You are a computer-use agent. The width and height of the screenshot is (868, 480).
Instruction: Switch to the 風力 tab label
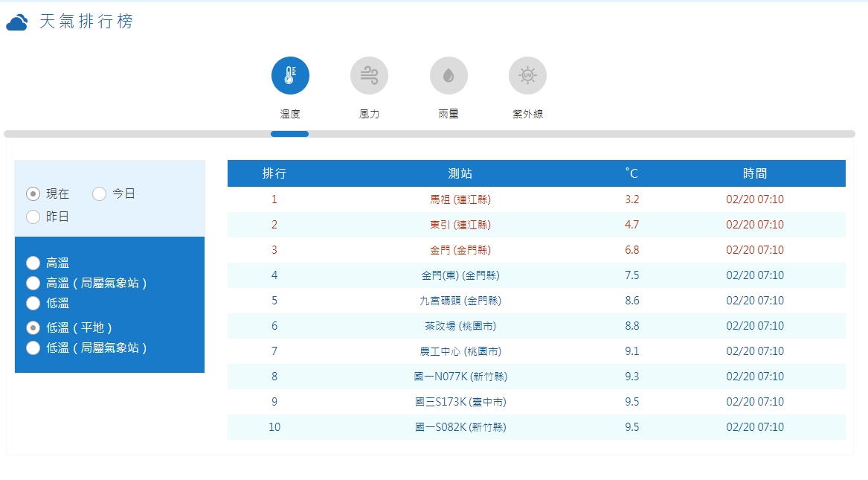[369, 114]
